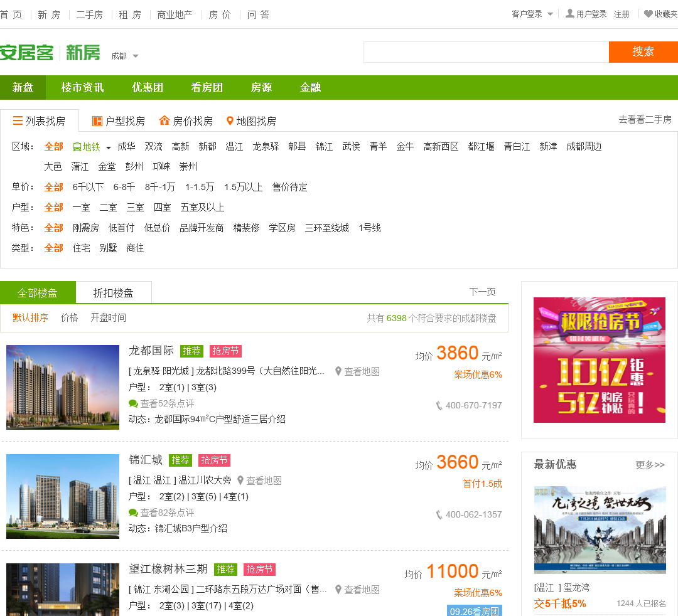The image size is (678, 616).
Task: Click the map pin icon for 地图找房
Action: (x=230, y=121)
